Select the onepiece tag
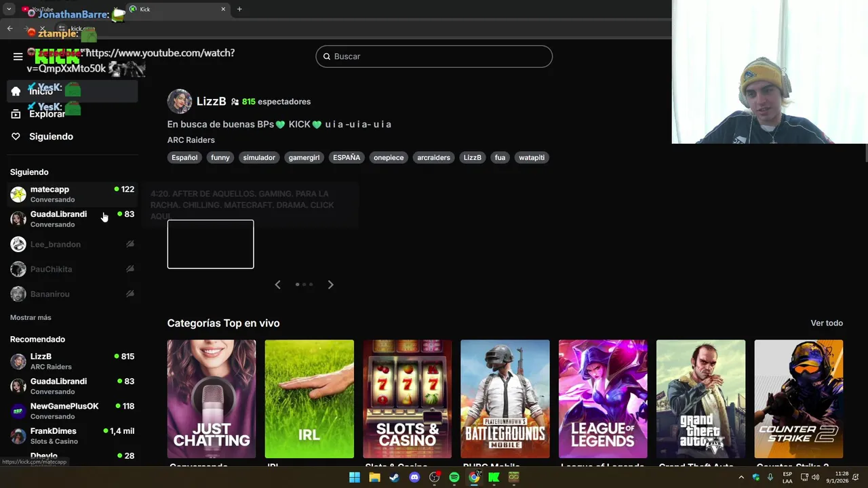868x488 pixels. (x=389, y=157)
